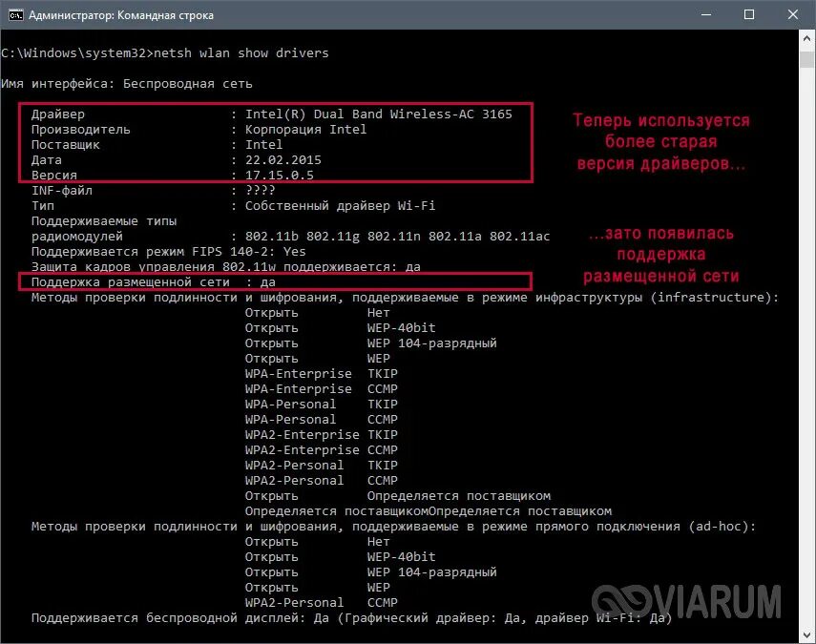Click the 'WPA-Personal TKIP' line
Screen dimensions: 816x644
322,405
